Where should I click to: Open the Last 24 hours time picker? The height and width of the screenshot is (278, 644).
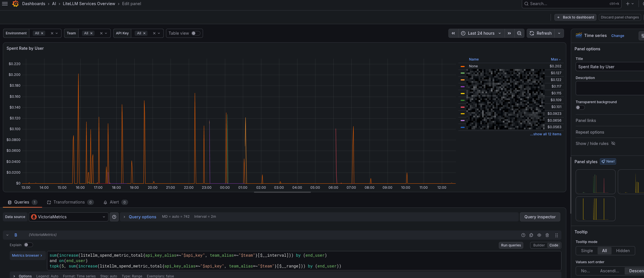pos(481,33)
